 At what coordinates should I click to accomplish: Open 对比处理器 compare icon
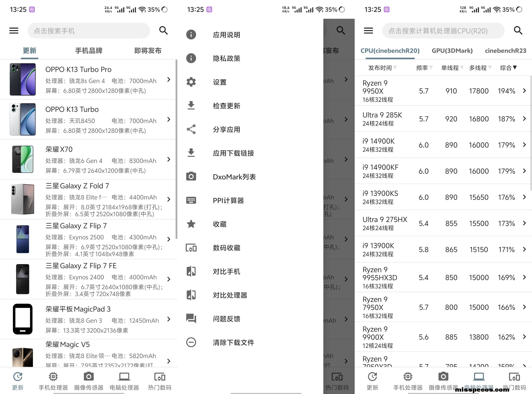[191, 295]
